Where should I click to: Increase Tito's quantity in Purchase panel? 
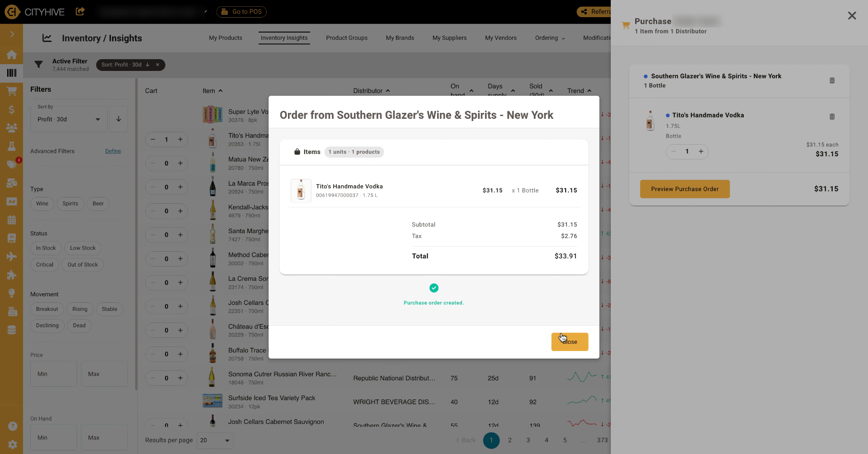point(701,151)
